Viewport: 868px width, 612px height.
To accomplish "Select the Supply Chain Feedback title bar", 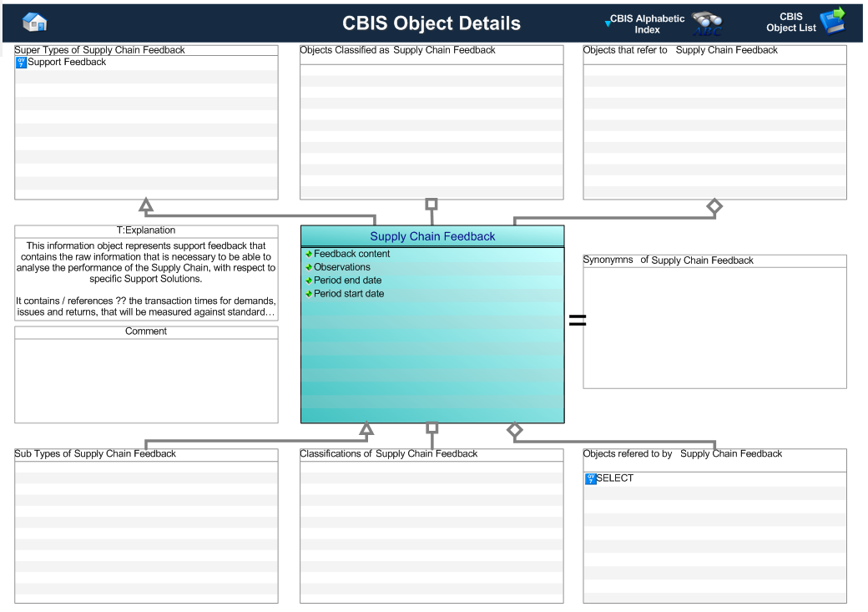I will click(432, 236).
